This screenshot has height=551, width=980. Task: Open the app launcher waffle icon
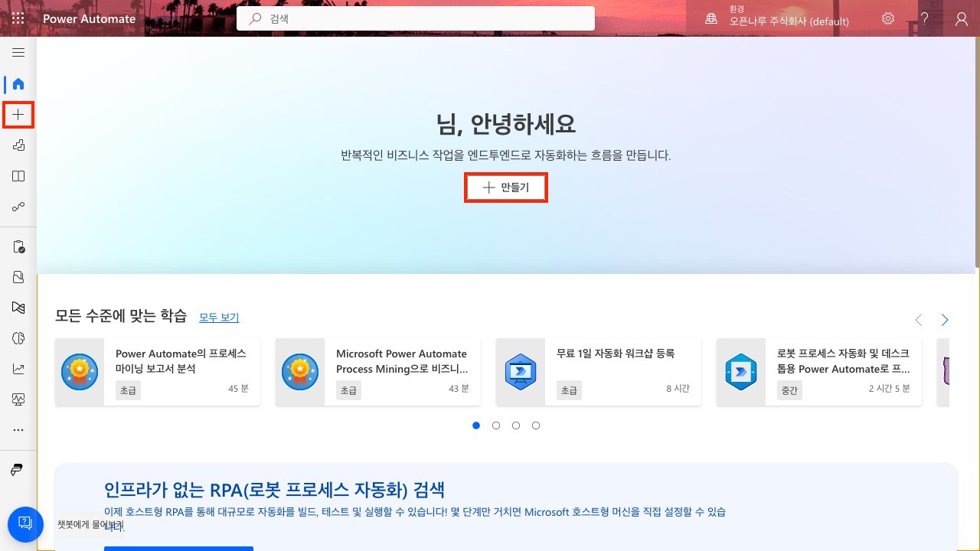click(18, 19)
